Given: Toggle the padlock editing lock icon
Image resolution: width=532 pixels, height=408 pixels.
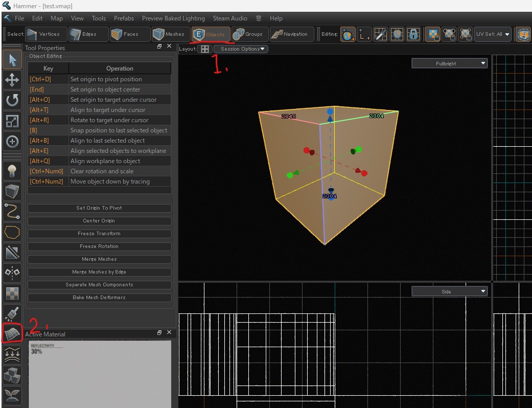Looking at the screenshot, I should point(413,34).
